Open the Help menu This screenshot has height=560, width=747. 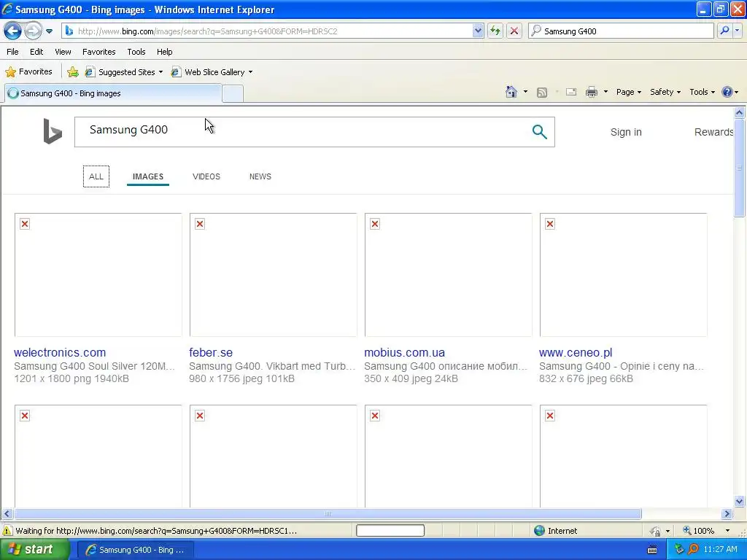pyautogui.click(x=164, y=52)
